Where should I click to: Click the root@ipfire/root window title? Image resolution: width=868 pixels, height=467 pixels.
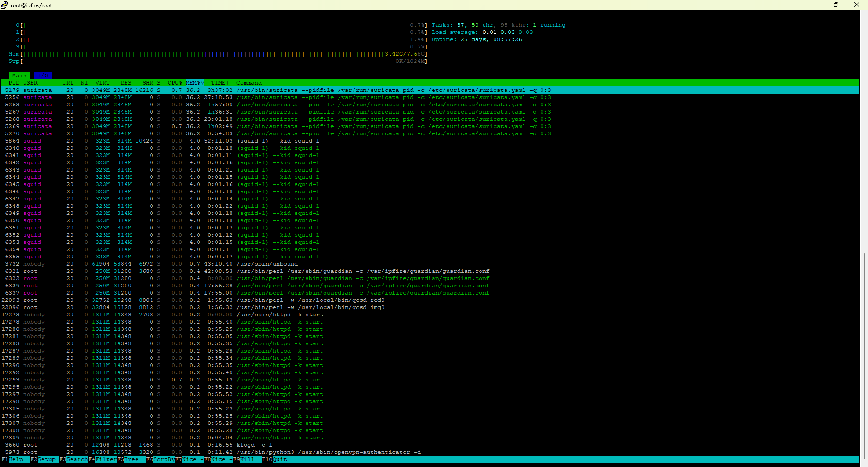click(31, 5)
